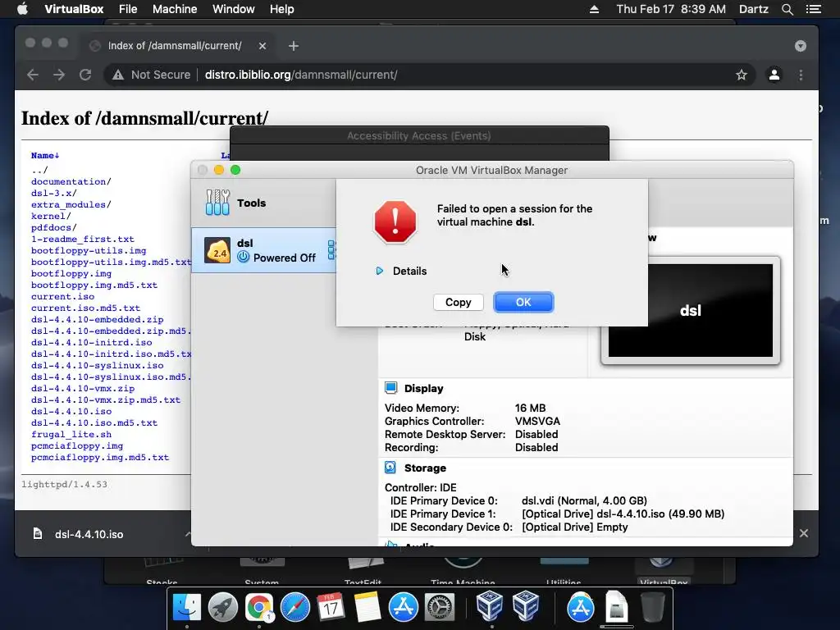Open Chrome profile avatar icon
Viewport: 840px width, 630px height.
pos(774,75)
